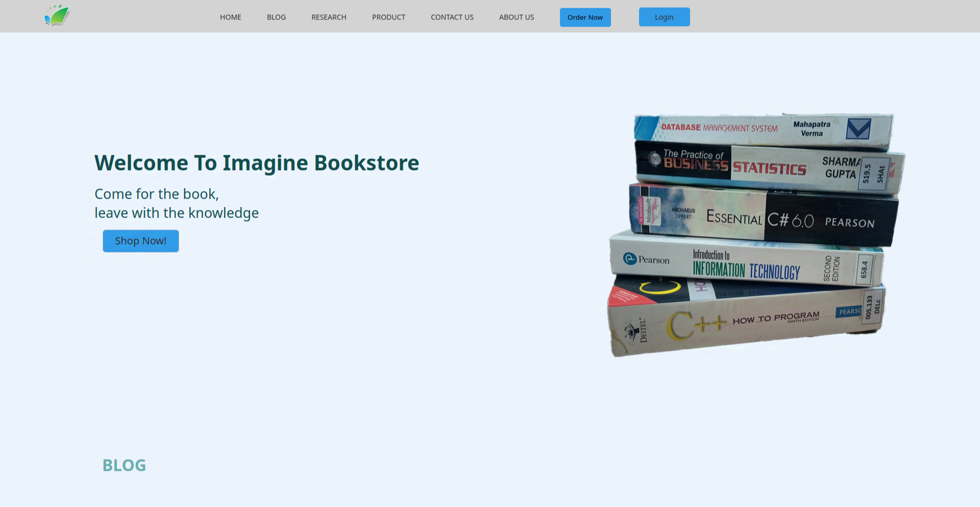This screenshot has width=980, height=507.
Task: Visit the ABOUT US section
Action: click(x=516, y=17)
